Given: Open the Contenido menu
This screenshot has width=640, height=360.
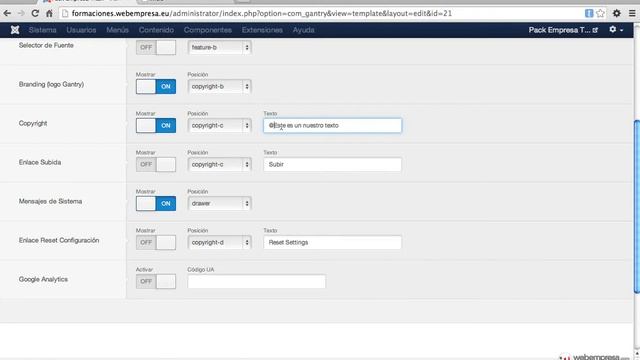Looking at the screenshot, I should 156,30.
